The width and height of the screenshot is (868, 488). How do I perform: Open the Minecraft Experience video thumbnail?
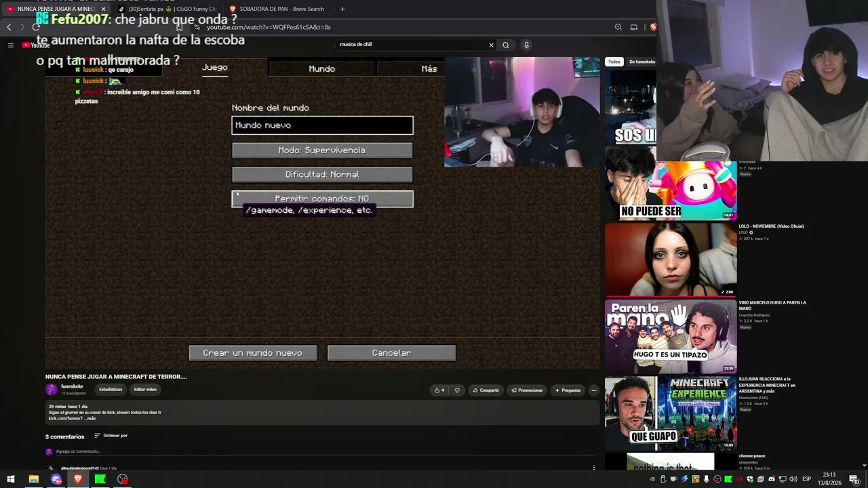[671, 413]
